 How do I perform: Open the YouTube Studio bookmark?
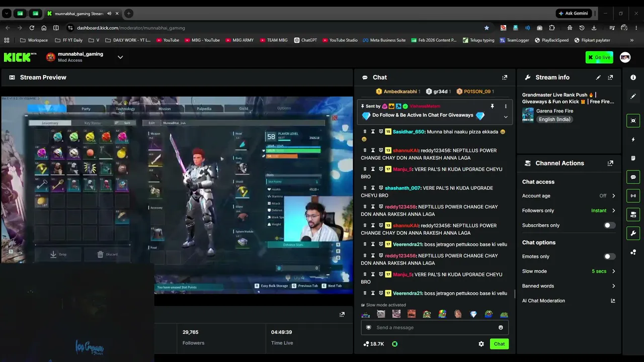340,40
